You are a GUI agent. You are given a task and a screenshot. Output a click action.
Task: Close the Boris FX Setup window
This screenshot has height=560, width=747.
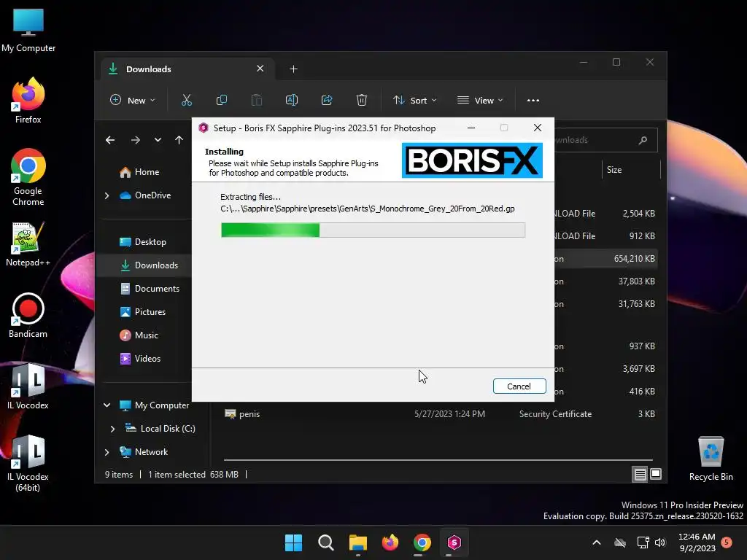pos(538,128)
